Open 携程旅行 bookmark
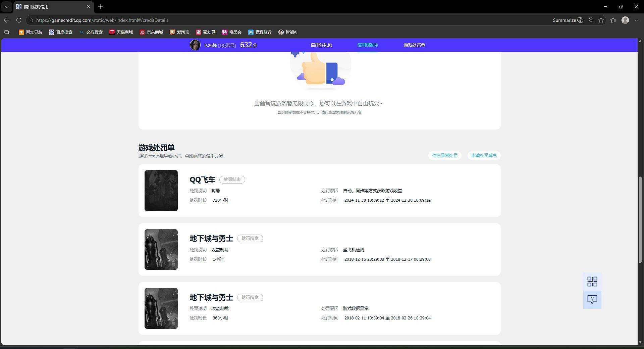This screenshot has height=349, width=644. (260, 32)
